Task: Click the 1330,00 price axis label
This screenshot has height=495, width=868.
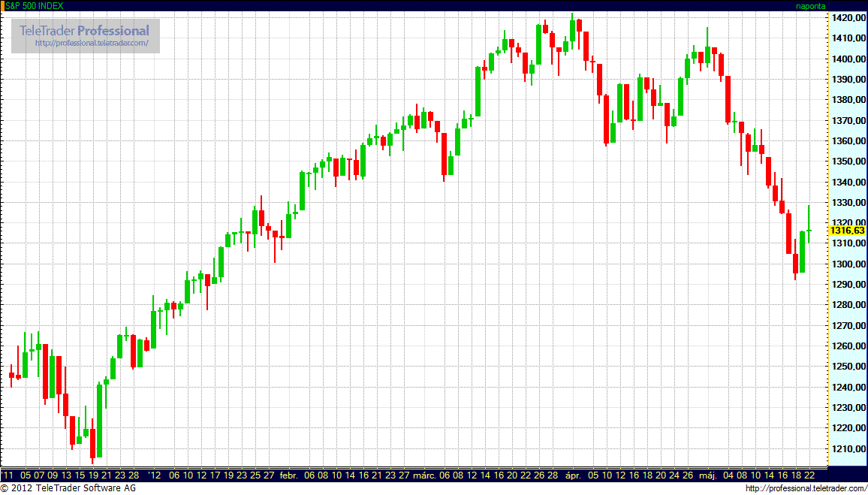Action: [848, 202]
